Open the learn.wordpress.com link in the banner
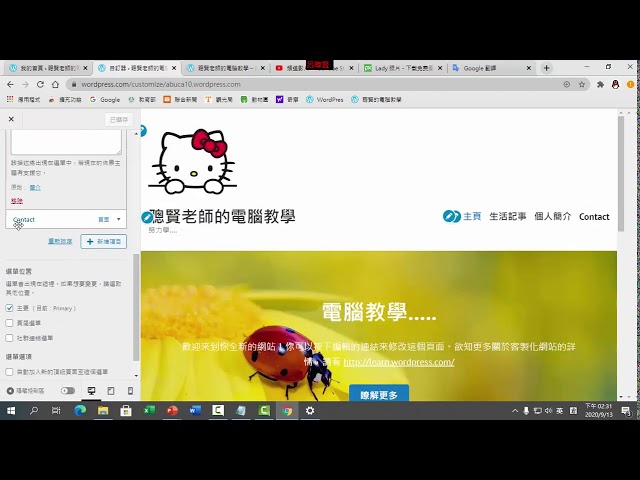The width and height of the screenshot is (640, 480). point(399,362)
